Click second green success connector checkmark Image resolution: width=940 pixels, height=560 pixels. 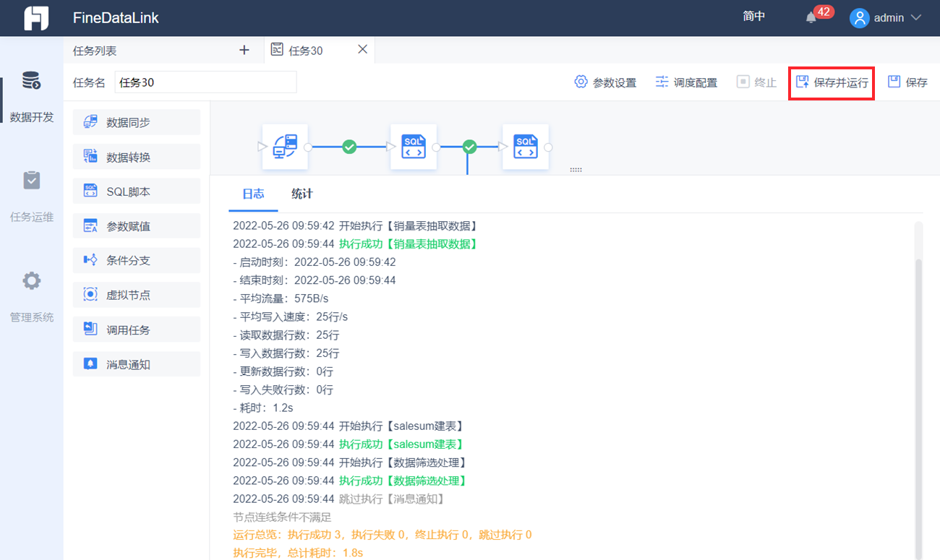pyautogui.click(x=469, y=147)
